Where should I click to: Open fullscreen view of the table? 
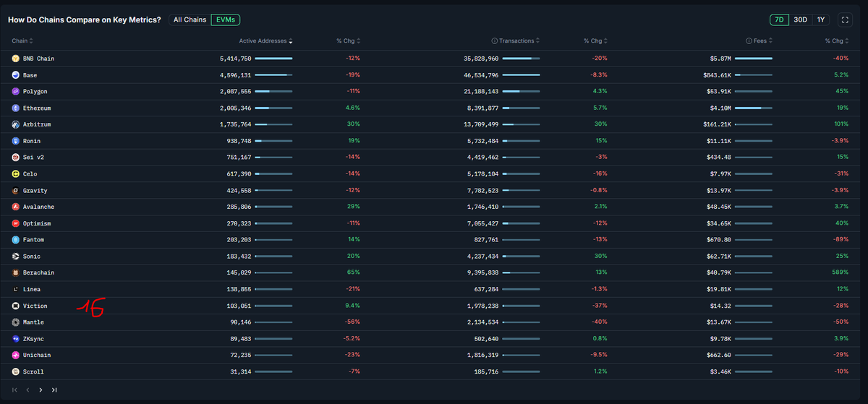pos(845,20)
